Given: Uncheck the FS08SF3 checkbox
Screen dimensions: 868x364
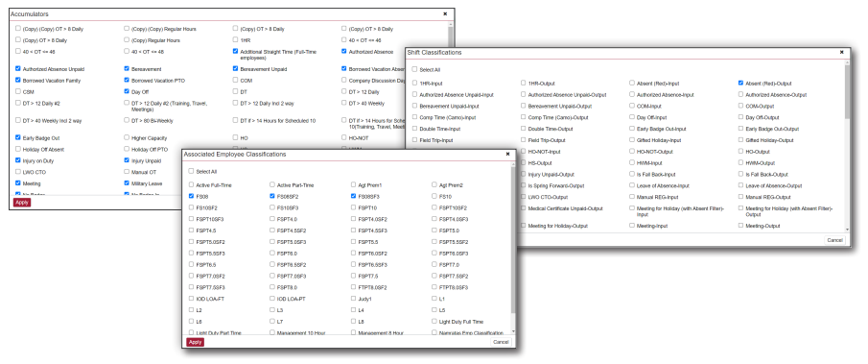Looking at the screenshot, I should (x=353, y=196).
